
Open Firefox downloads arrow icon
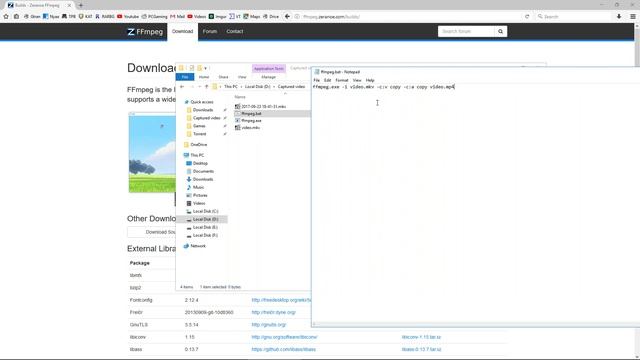click(619, 16)
